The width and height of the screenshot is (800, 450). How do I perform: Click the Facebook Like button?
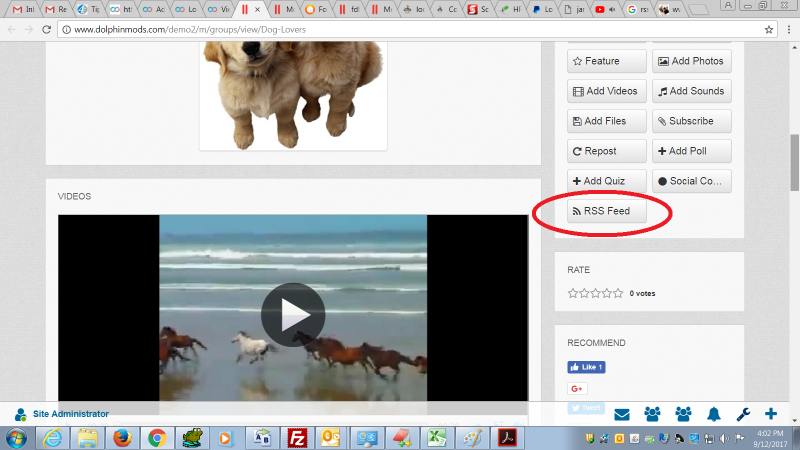[x=586, y=367]
